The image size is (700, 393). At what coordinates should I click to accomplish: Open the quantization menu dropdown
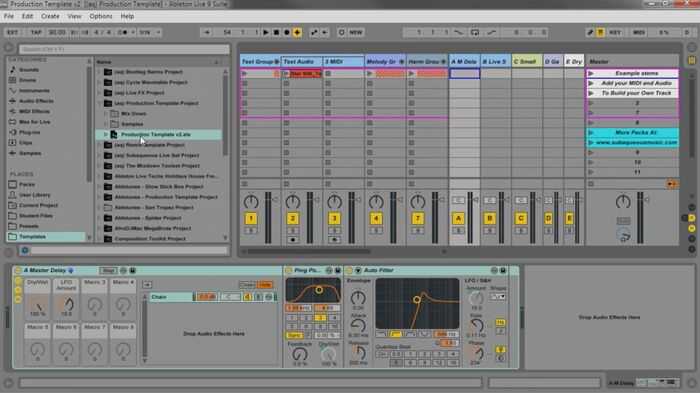coord(150,33)
